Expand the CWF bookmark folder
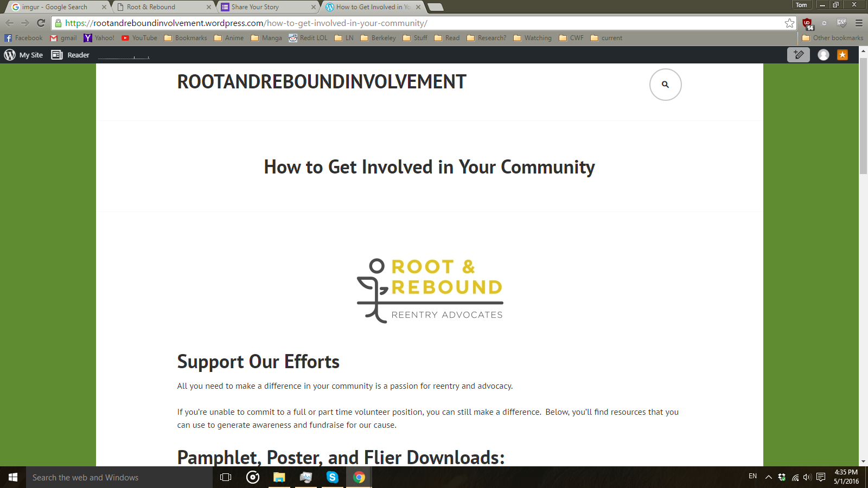 pos(571,38)
